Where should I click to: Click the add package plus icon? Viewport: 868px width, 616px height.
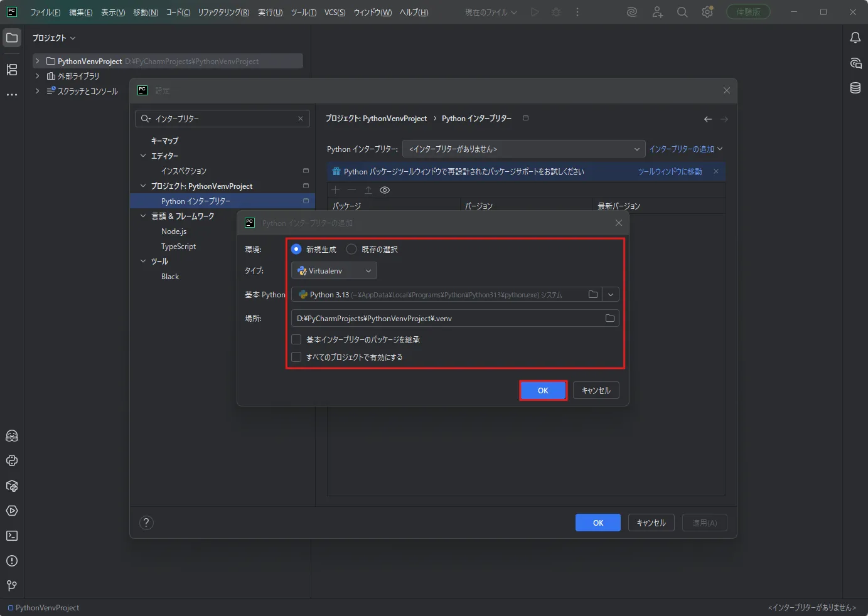click(335, 190)
